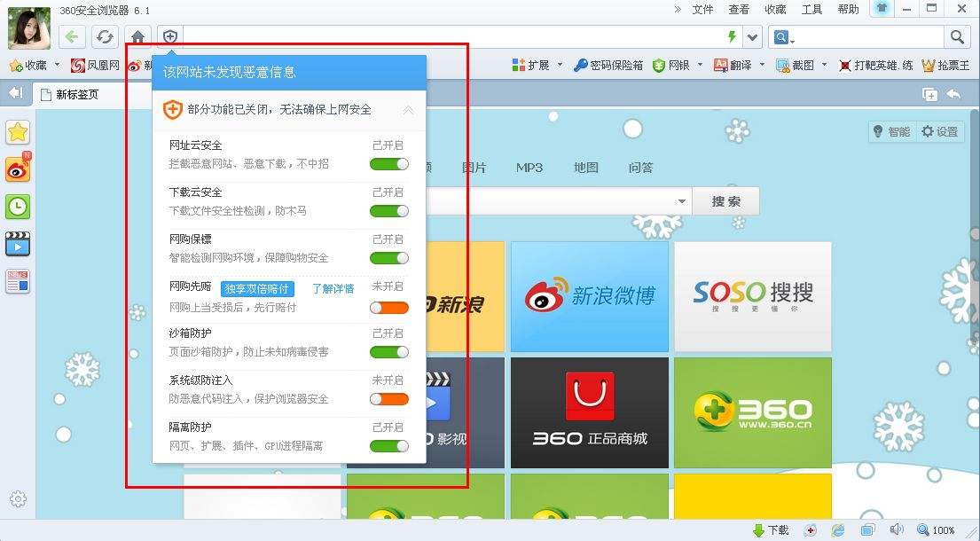Toggle the 沙箱防护 switch
Screen dimensions: 980x541
click(x=388, y=352)
